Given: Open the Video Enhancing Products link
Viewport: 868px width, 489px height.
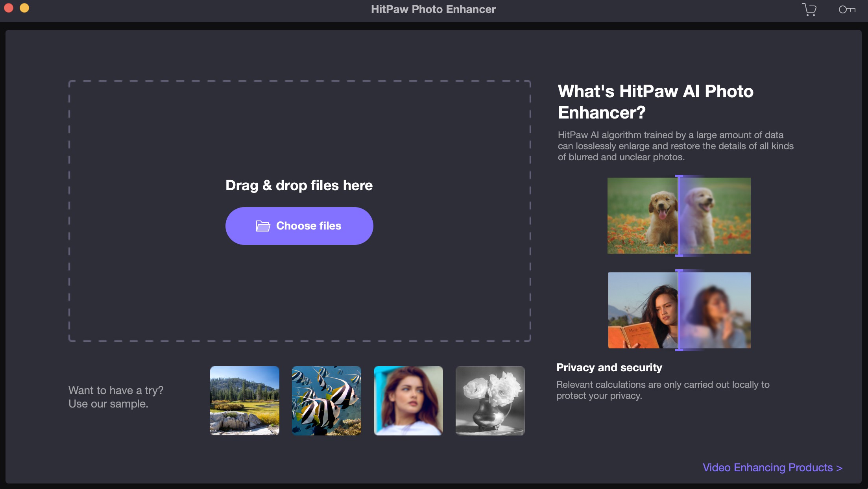Looking at the screenshot, I should click(772, 467).
